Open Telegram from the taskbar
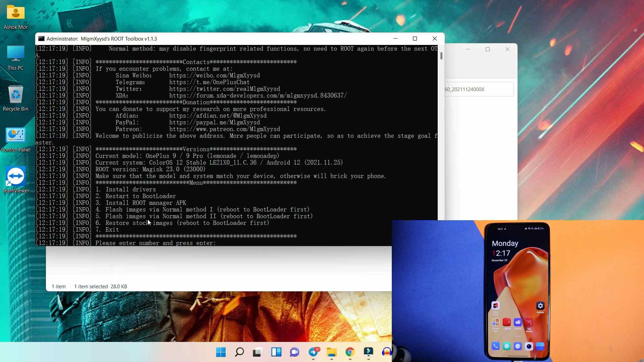 point(314,352)
